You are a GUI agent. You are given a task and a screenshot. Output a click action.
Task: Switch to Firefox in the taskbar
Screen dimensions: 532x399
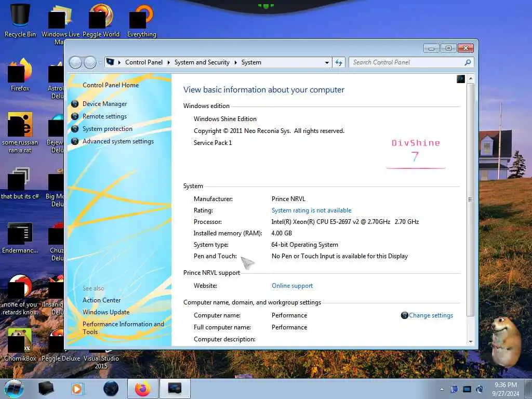coord(143,389)
